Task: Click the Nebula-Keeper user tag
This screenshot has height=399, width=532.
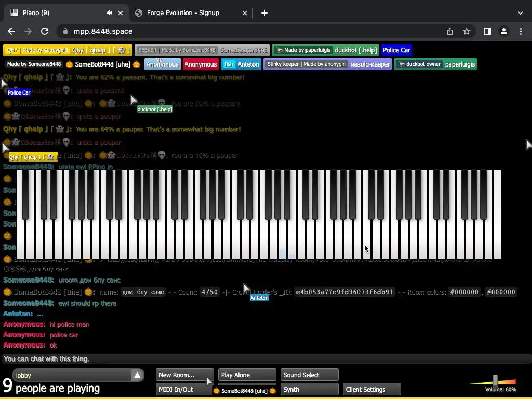Action: tap(327, 64)
